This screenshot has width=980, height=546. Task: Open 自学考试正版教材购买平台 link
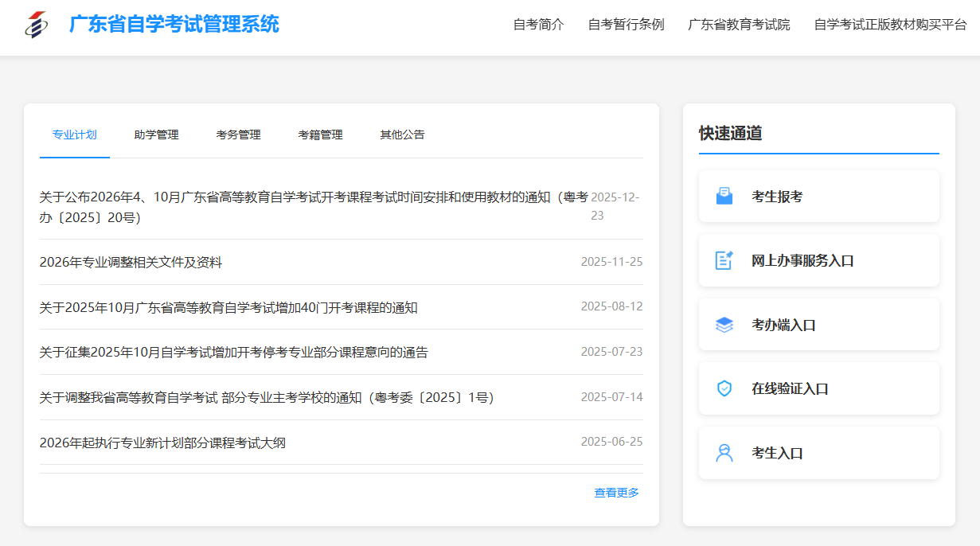(890, 25)
